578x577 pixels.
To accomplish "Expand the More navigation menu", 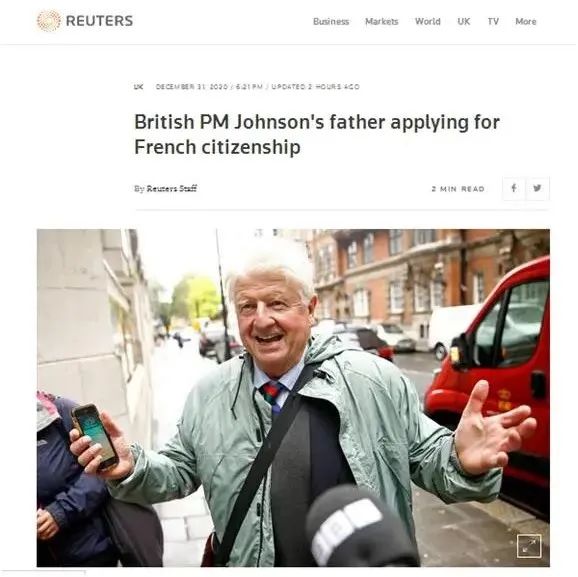I will tap(526, 21).
